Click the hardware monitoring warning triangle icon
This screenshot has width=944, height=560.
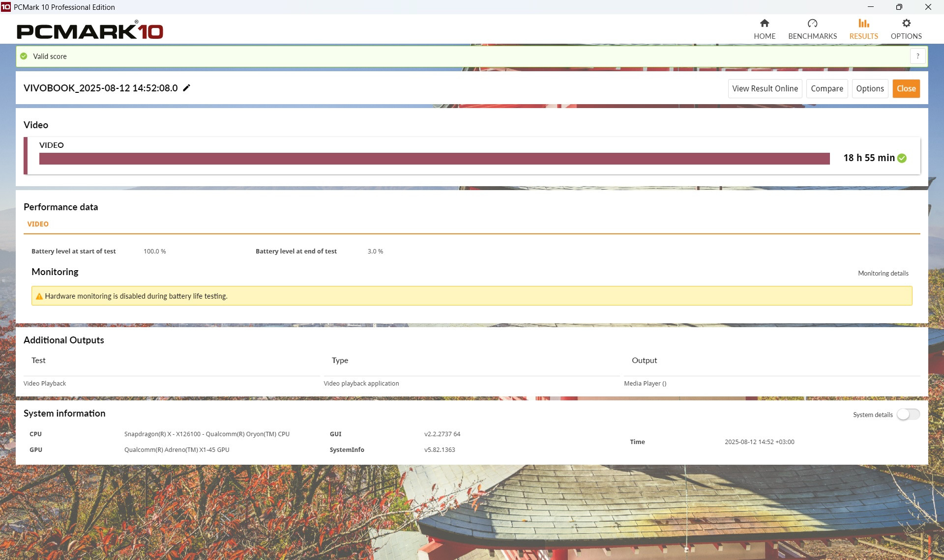click(x=39, y=296)
